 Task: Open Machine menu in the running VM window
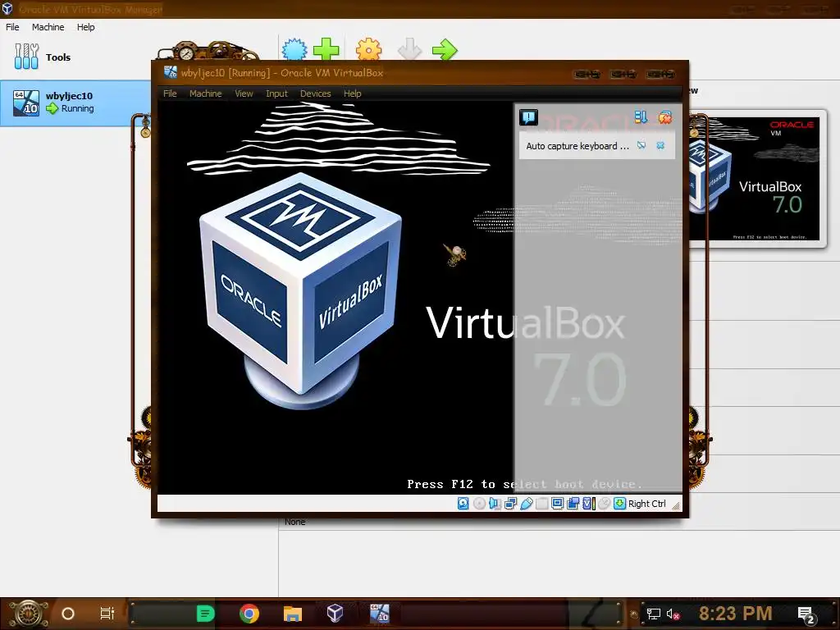point(205,94)
